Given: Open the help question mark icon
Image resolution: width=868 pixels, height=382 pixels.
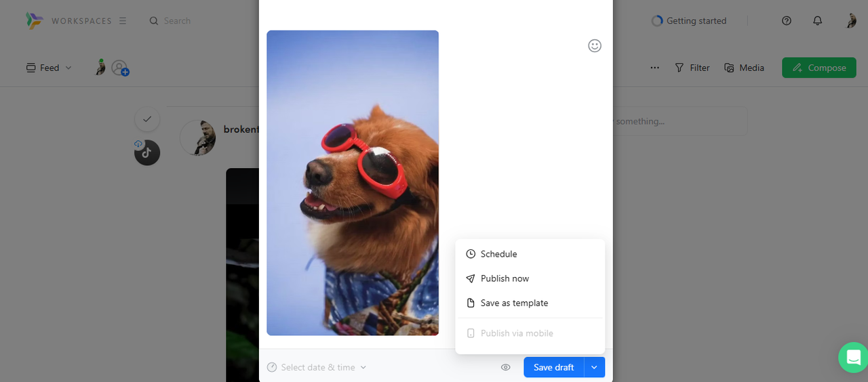Looking at the screenshot, I should [x=787, y=21].
